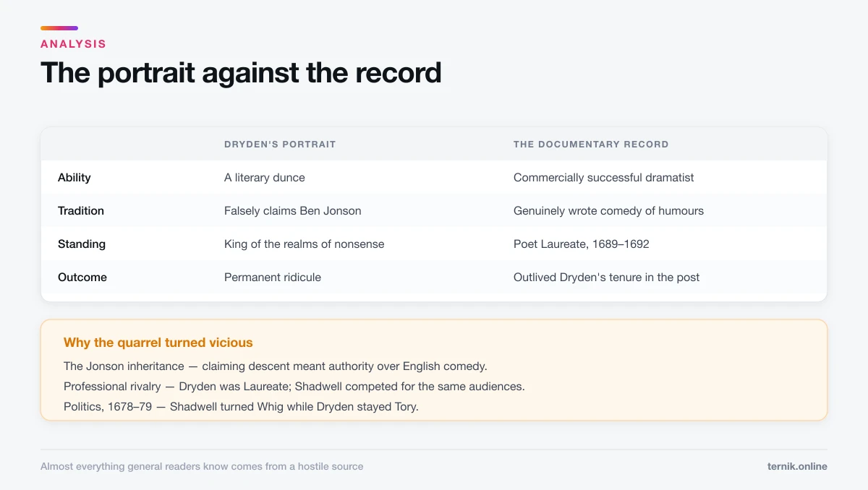This screenshot has width=868, height=490.
Task: Click 'Genuinely wrote comedy of humours' cell
Action: (608, 211)
